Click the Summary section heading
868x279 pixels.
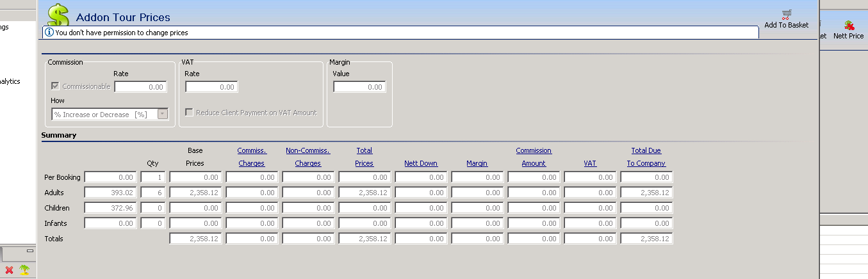59,135
